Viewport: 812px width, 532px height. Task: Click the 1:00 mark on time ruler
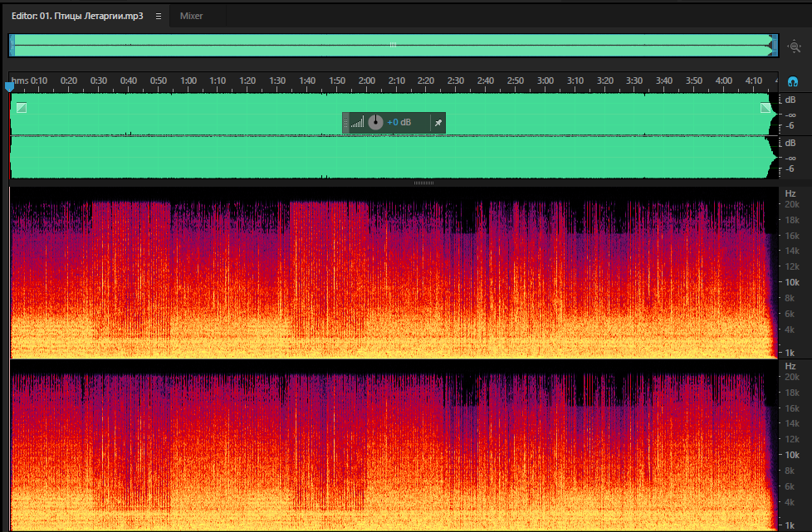188,81
